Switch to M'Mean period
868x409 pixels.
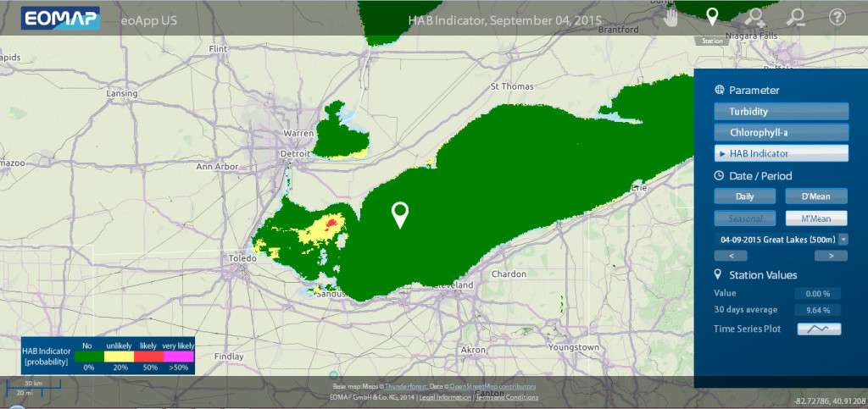click(x=817, y=218)
